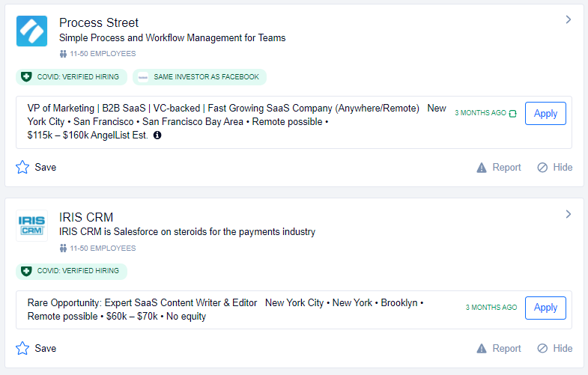Apply to the SaaS Content Writer job
588x375 pixels.
tap(545, 308)
